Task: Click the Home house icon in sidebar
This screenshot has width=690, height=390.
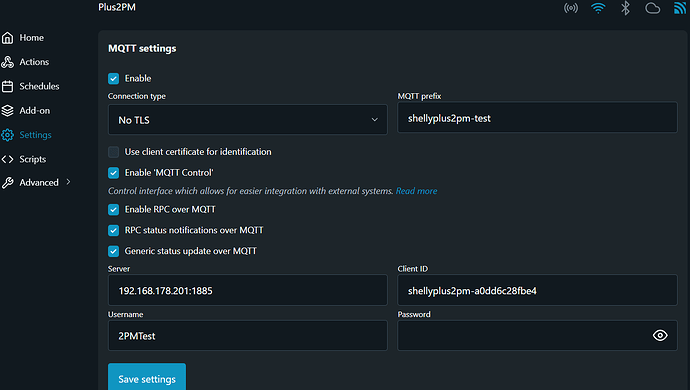Action: click(x=7, y=38)
